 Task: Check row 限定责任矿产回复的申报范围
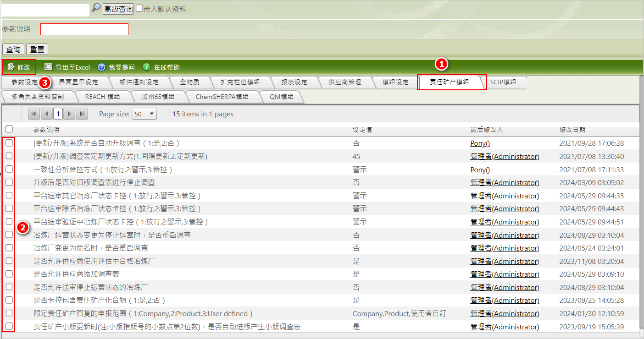(x=9, y=313)
